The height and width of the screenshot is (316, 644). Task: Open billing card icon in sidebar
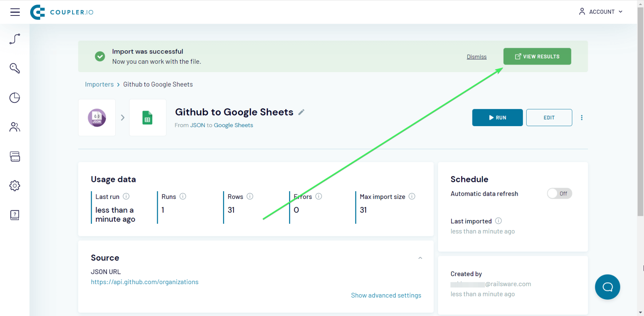[x=15, y=156]
